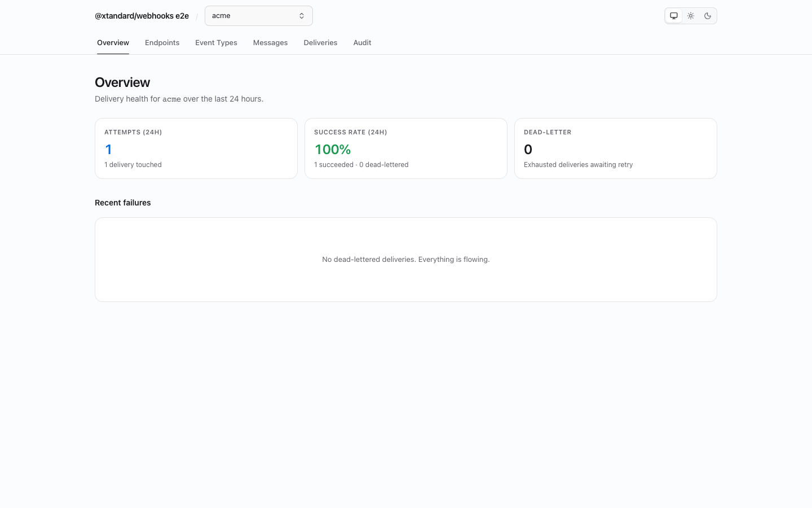The image size is (812, 508).
Task: Switch to the Messages tab
Action: [x=270, y=43]
